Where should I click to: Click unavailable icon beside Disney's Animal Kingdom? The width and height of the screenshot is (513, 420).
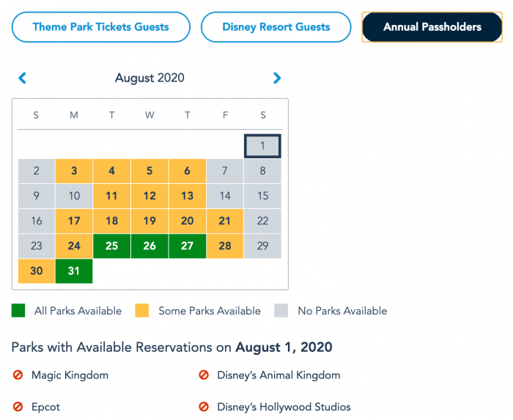click(204, 375)
